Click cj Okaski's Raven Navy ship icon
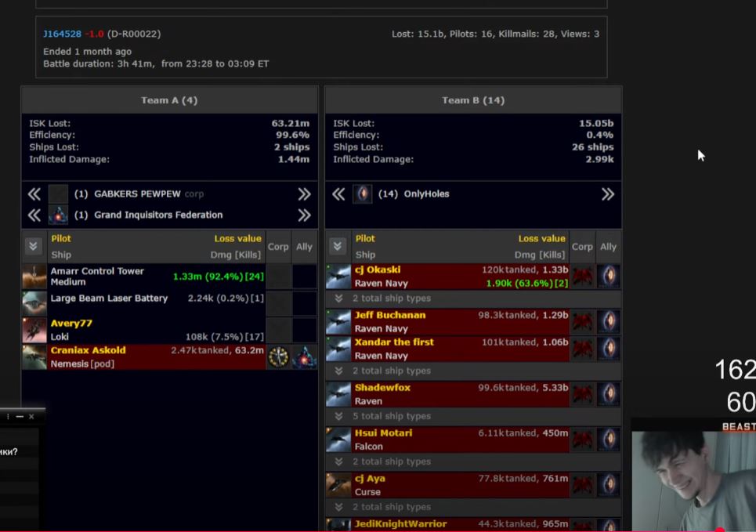756x532 pixels. 339,277
